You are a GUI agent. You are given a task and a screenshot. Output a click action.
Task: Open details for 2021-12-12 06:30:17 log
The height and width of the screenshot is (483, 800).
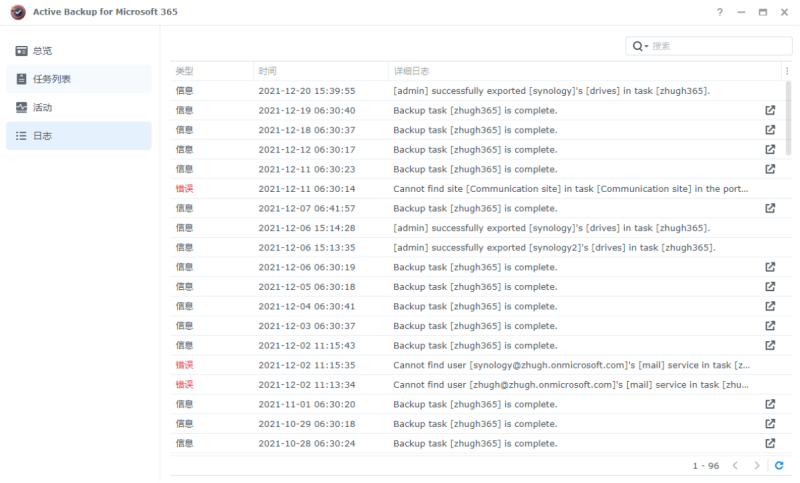pyautogui.click(x=770, y=149)
